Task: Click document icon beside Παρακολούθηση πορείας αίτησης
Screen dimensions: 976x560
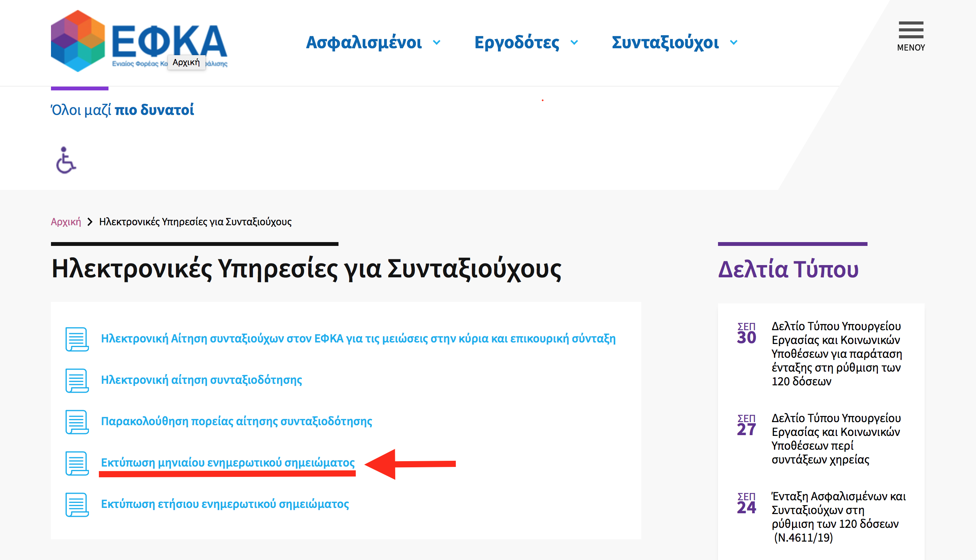Action: click(77, 422)
